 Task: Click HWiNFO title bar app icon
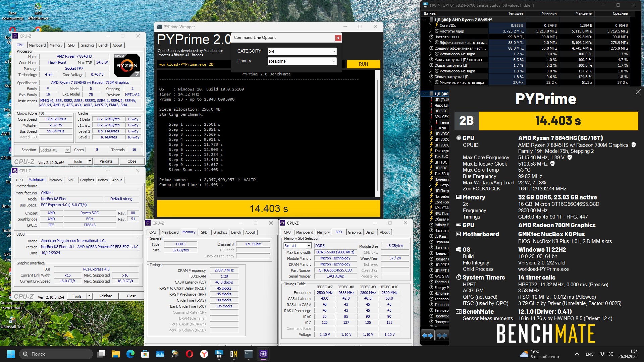point(426,5)
